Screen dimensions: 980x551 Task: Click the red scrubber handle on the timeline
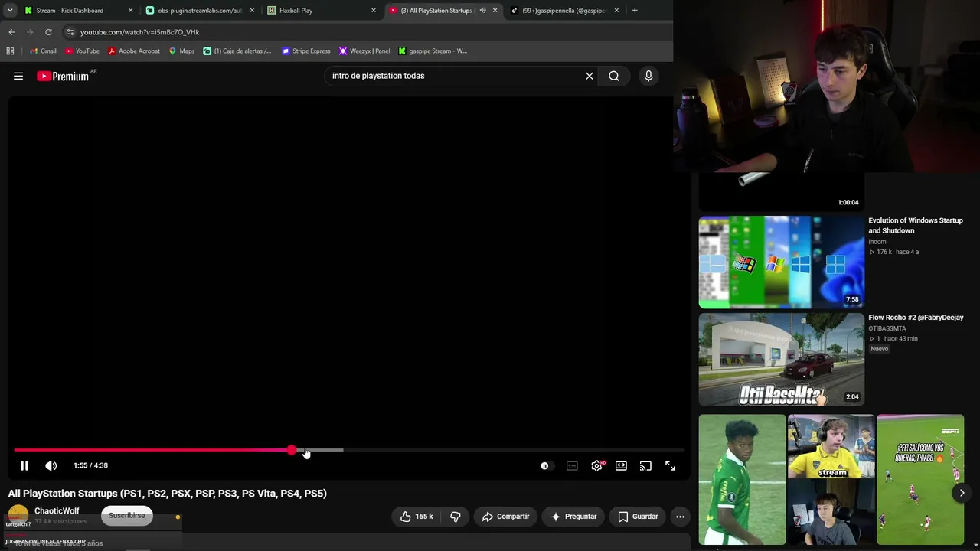[292, 450]
